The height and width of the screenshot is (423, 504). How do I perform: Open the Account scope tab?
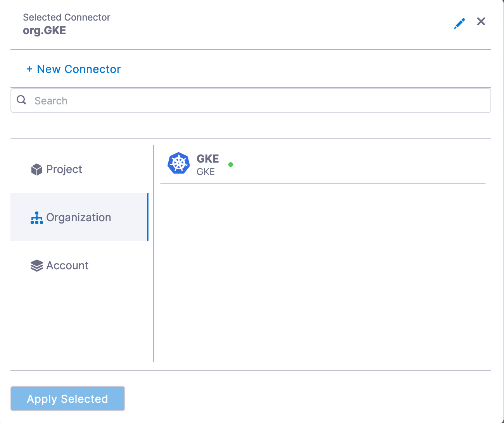pos(79,265)
